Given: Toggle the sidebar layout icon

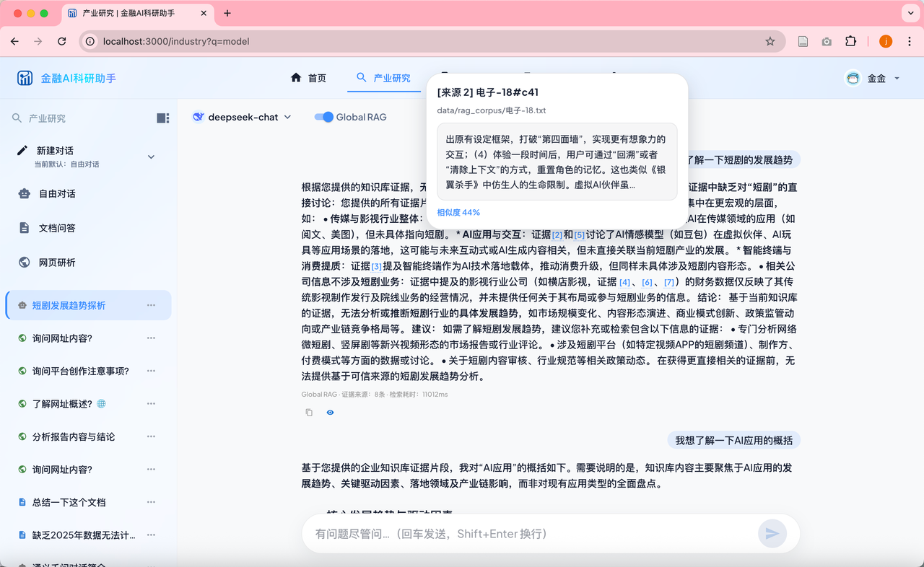Looking at the screenshot, I should [x=163, y=118].
